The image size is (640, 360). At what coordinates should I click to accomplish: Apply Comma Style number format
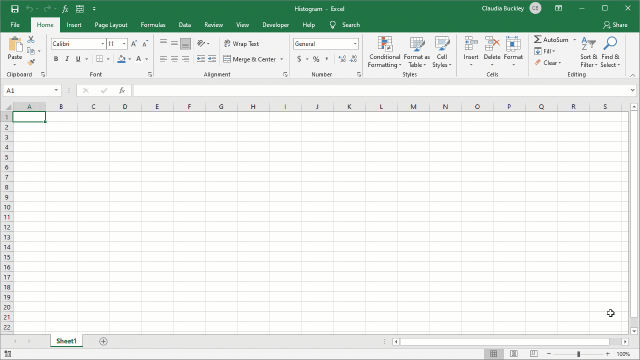point(327,59)
